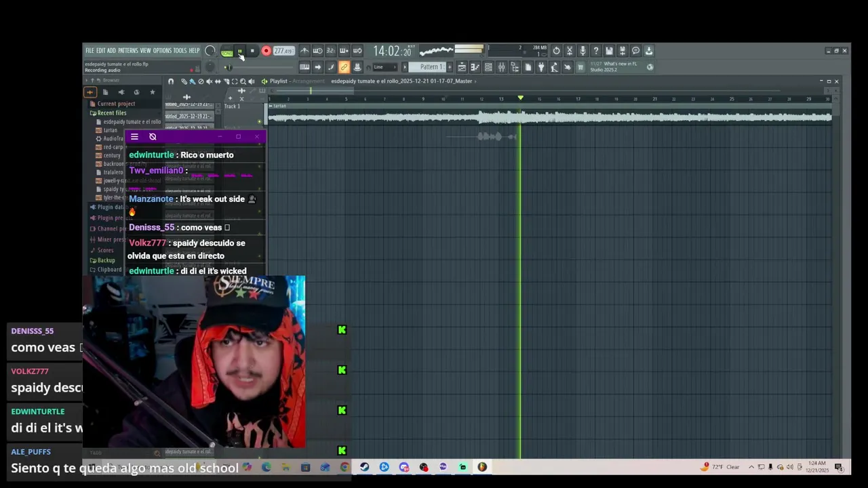Open the PATTERNS menu
The height and width of the screenshot is (488, 868).
[x=127, y=51]
